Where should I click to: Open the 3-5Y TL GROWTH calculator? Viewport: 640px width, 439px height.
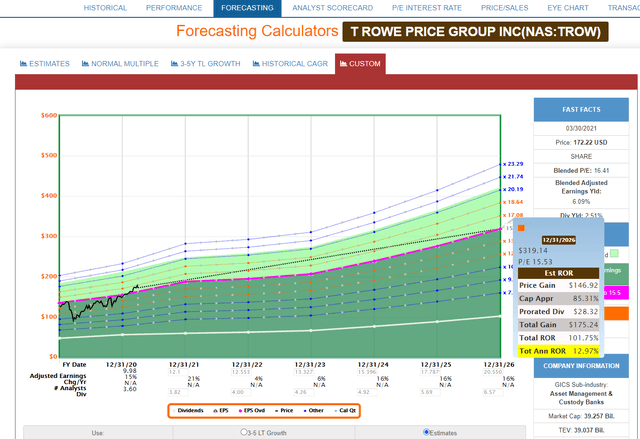205,64
